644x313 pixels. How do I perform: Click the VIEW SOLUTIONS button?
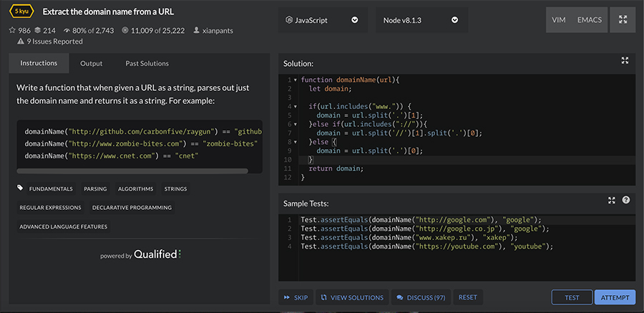point(353,297)
